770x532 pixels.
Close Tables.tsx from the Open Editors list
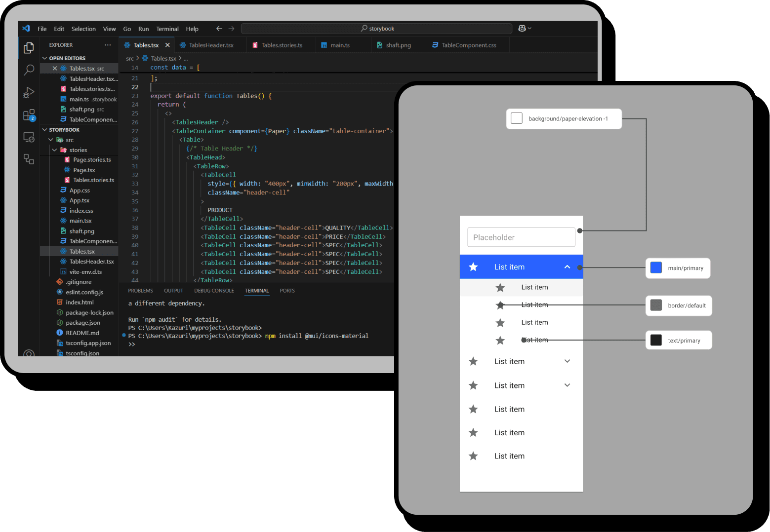[55, 69]
